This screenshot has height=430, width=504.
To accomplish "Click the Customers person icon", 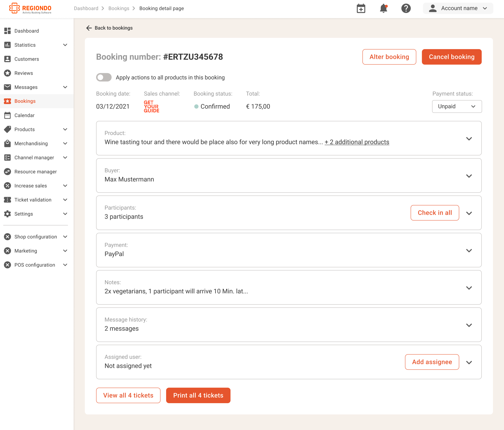I will tap(7, 59).
